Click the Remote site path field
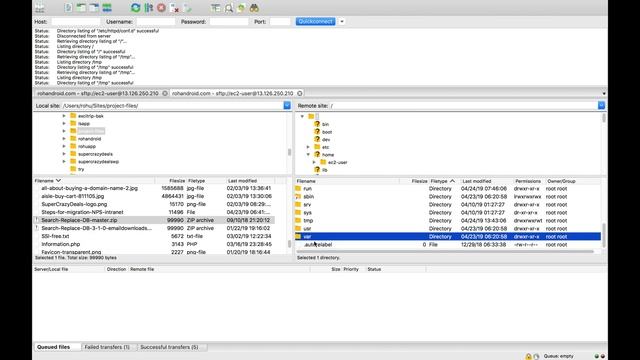Screen dimensions: 640x360 (x=464, y=106)
